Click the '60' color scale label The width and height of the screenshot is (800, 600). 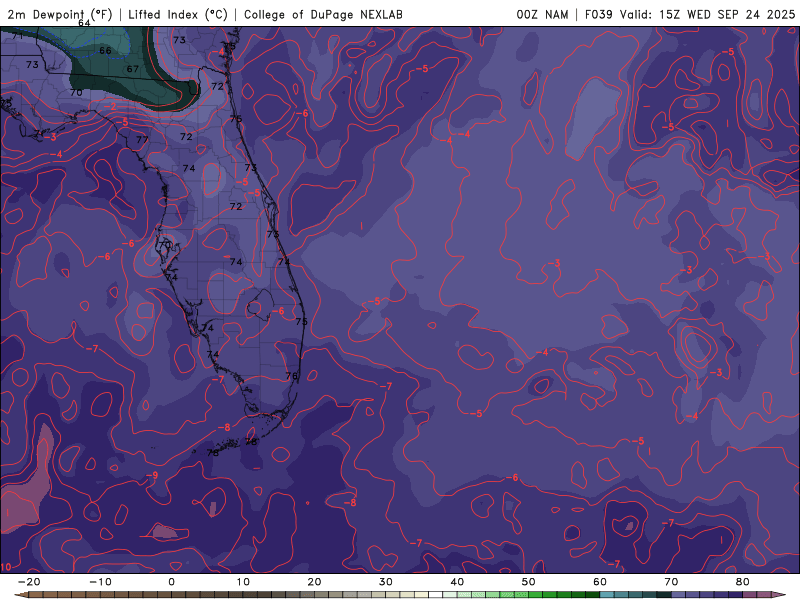tap(600, 582)
